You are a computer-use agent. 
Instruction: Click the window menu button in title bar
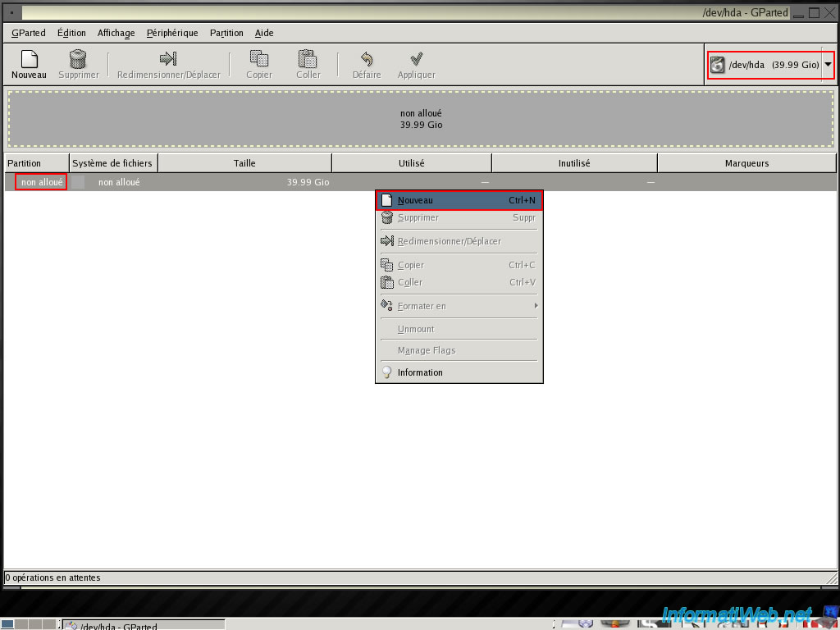[x=11, y=12]
